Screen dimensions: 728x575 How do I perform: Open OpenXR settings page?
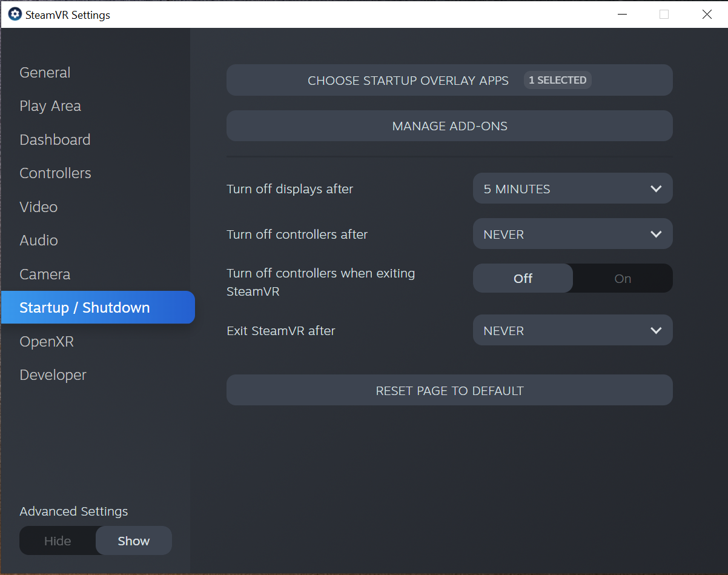click(47, 342)
